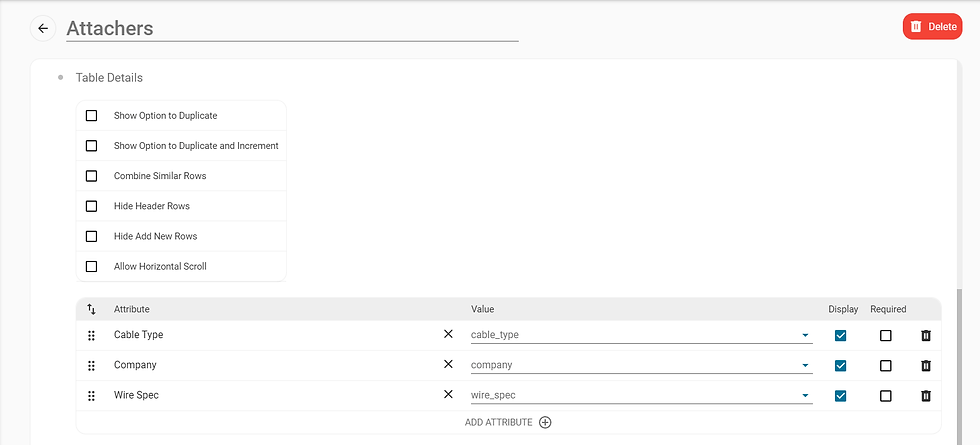
Task: Uncheck Display for Wire Spec row
Action: (x=841, y=396)
